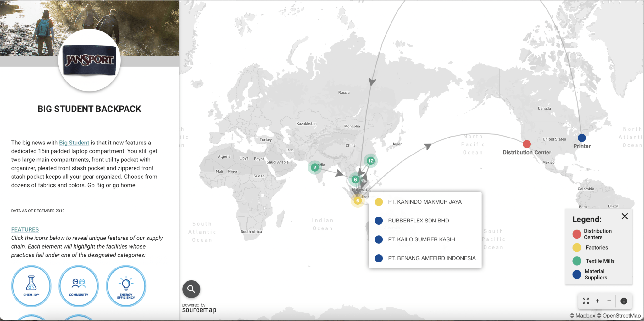Select the Energy Efficiency feature icon
644x321 pixels.
coord(126,286)
